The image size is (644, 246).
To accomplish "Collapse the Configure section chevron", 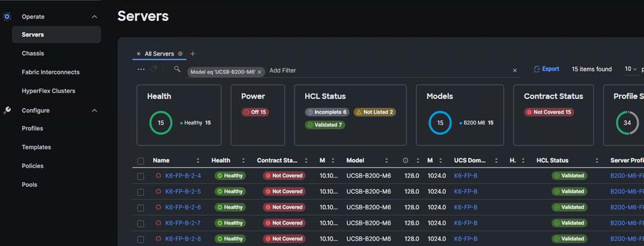I will pyautogui.click(x=94, y=110).
